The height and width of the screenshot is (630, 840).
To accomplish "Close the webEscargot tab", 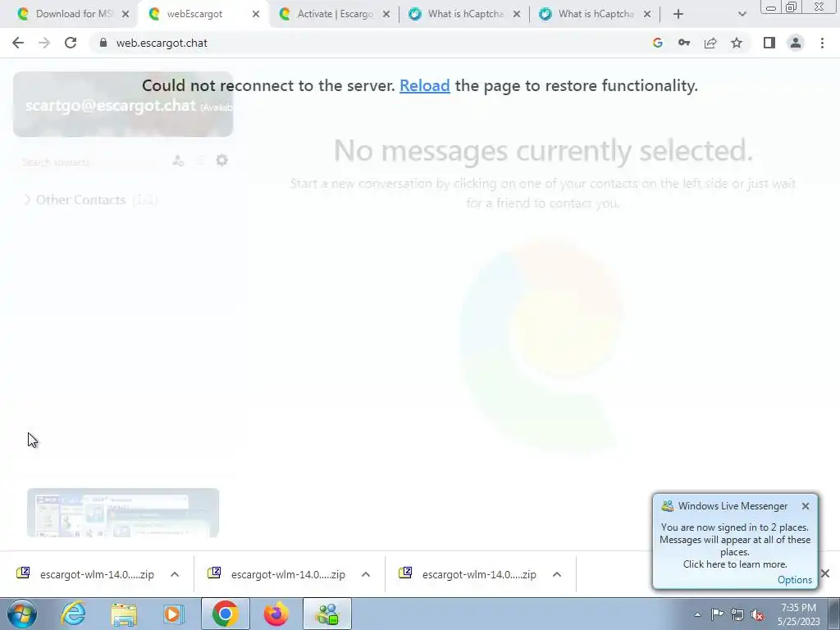I will pyautogui.click(x=256, y=15).
